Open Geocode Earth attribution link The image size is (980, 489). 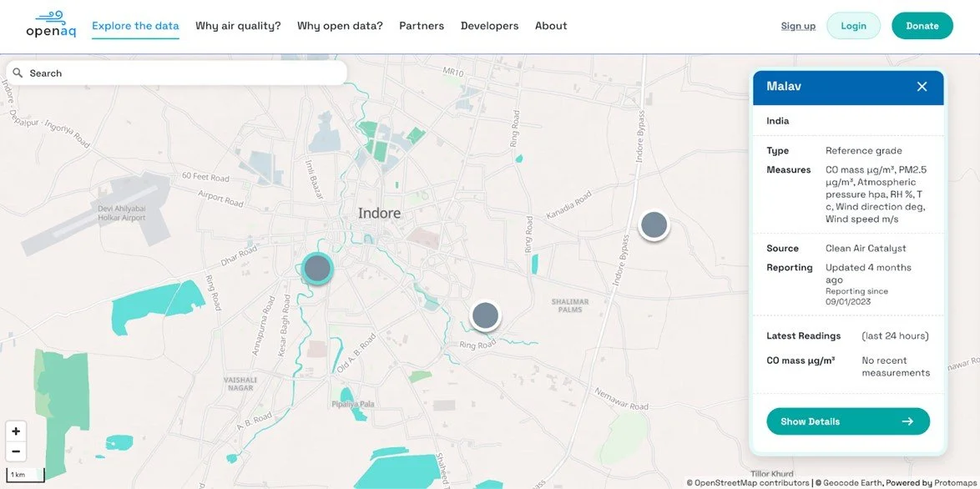point(850,483)
